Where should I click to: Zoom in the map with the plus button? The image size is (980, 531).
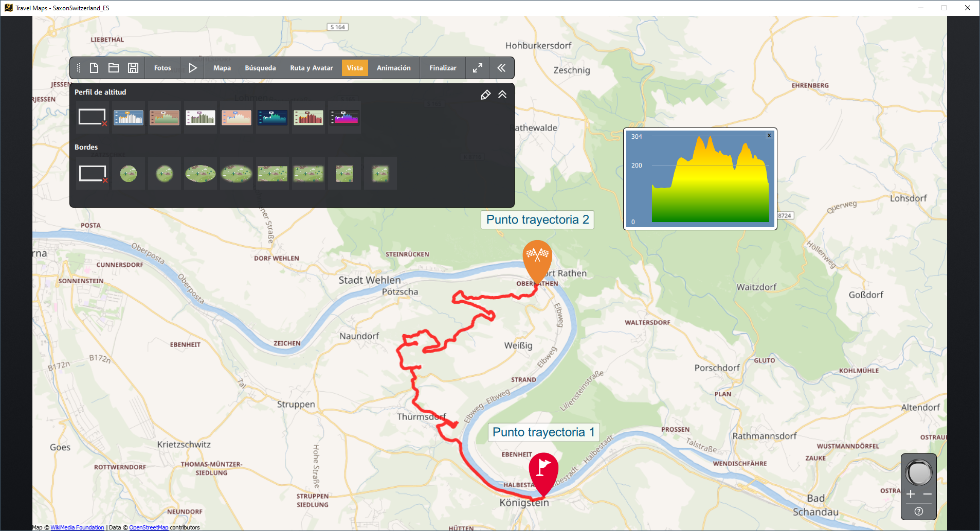[911, 495]
